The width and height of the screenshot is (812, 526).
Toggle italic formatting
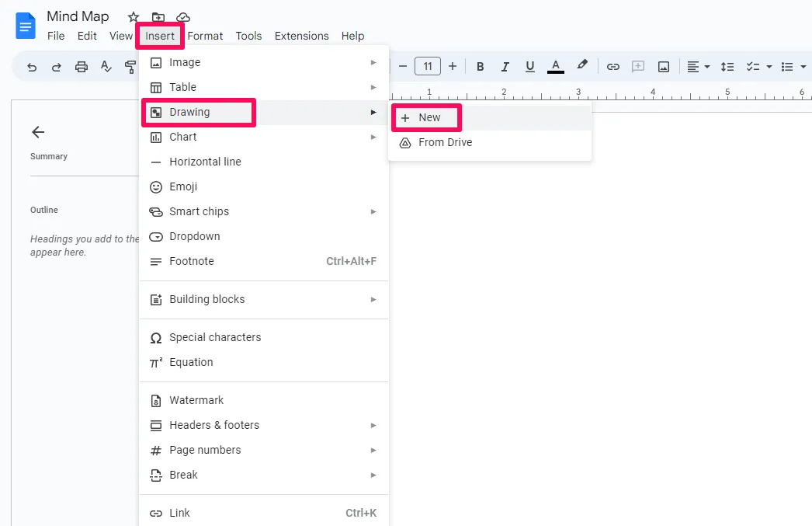point(505,66)
